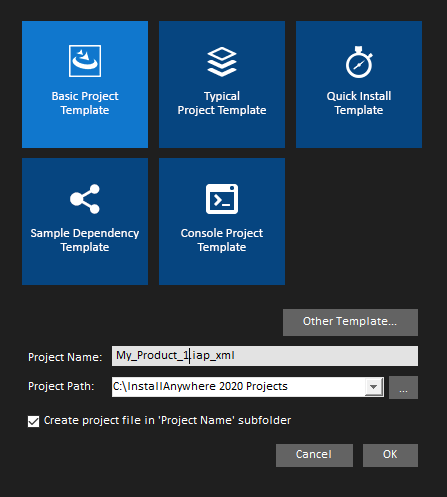This screenshot has width=447, height=497.
Task: Open Other Template browse dialog
Action: [350, 322]
